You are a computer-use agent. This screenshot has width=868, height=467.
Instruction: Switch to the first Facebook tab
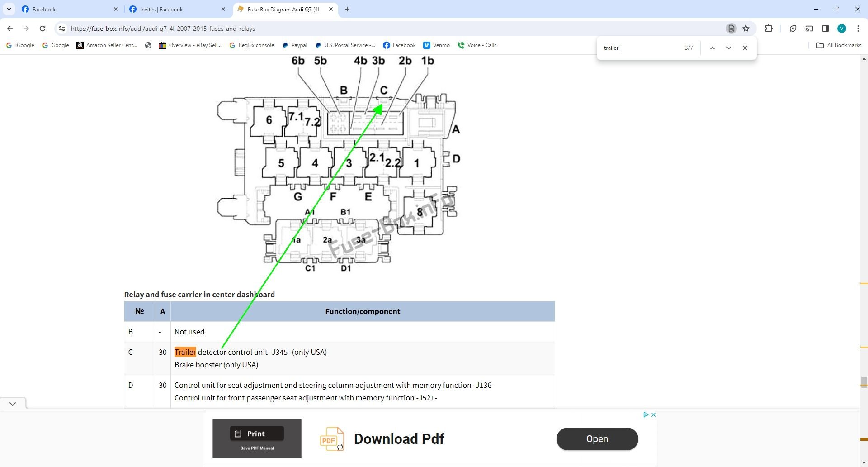(68, 9)
